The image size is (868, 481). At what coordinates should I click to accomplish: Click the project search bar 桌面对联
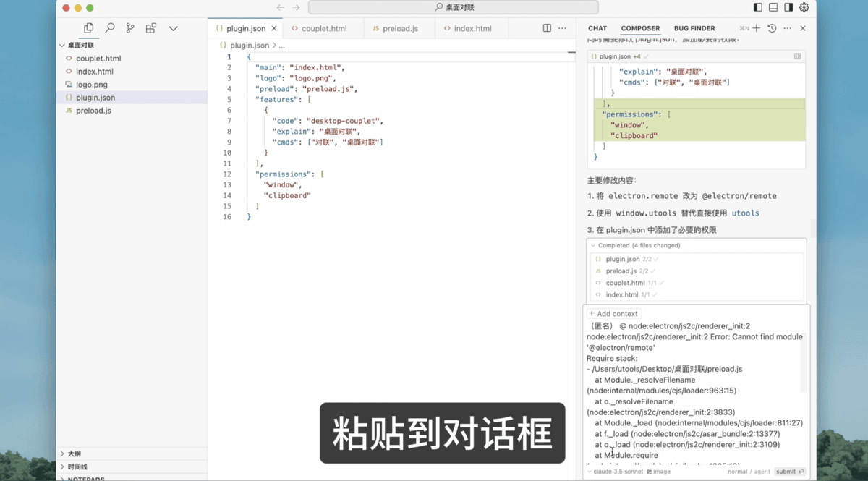click(x=454, y=7)
